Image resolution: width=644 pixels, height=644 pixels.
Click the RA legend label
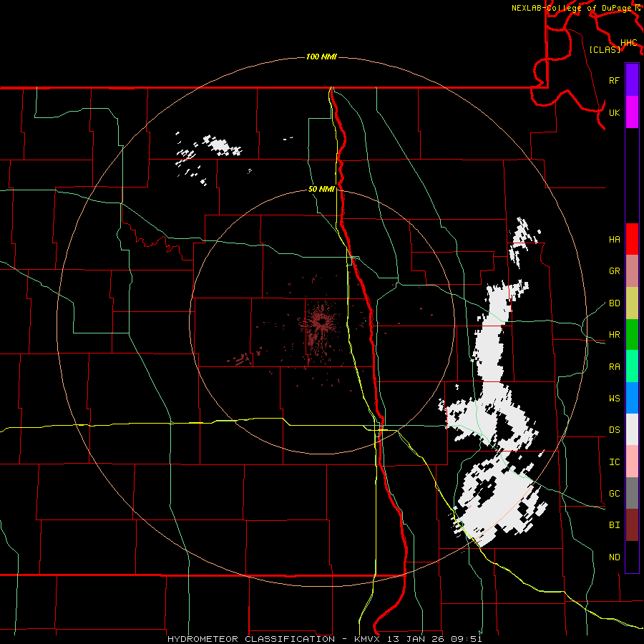point(614,367)
